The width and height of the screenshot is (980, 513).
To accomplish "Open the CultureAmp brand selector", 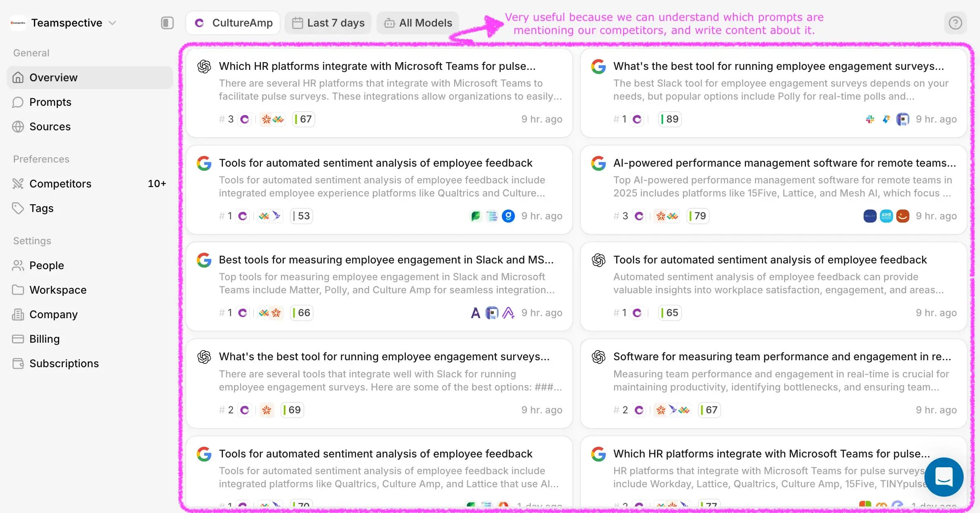I will coord(233,23).
